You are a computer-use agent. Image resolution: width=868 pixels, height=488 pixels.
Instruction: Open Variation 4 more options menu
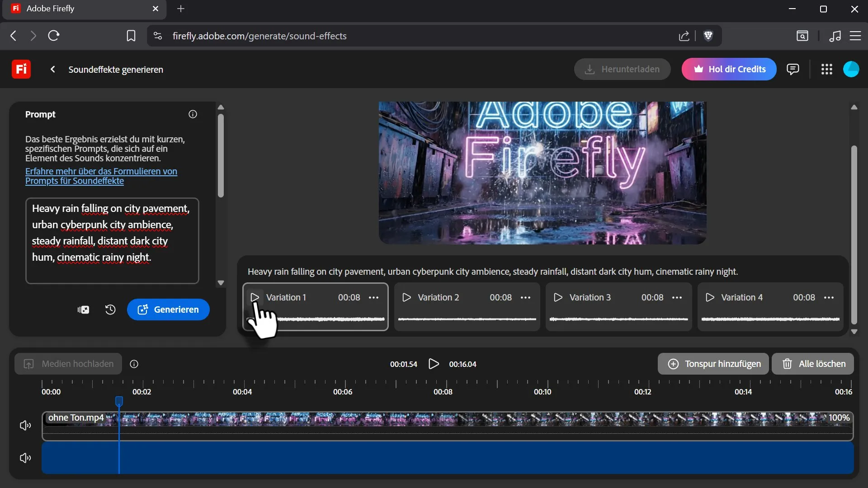[x=829, y=297]
